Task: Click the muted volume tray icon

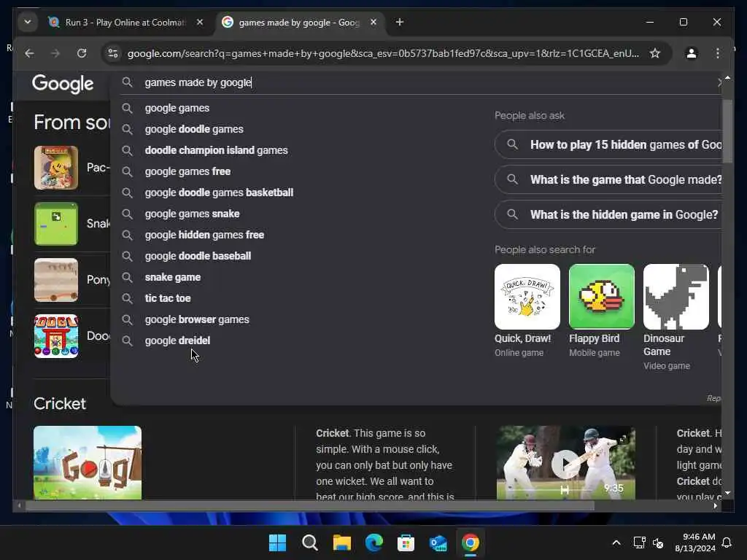Action: (x=658, y=542)
